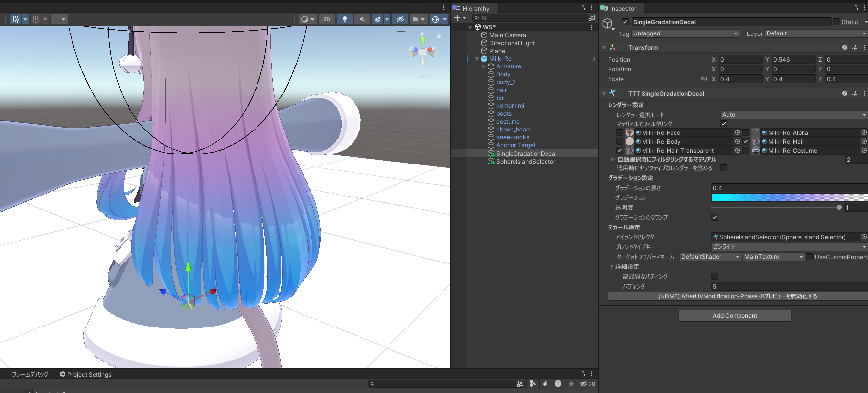Viewport: 868px width, 393px height.
Task: Click the Add Component button
Action: coord(735,316)
